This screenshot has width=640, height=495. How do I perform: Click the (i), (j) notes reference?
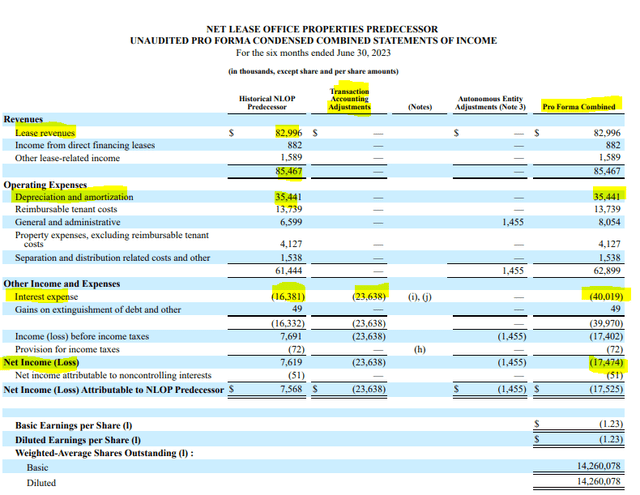[418, 296]
